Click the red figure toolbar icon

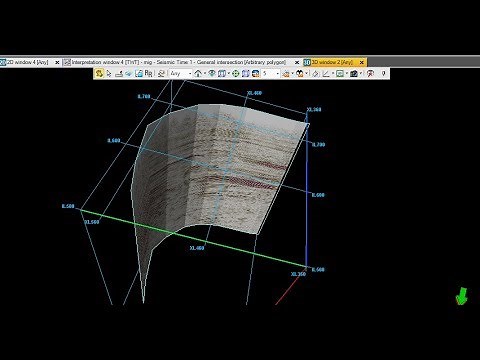coord(370,73)
